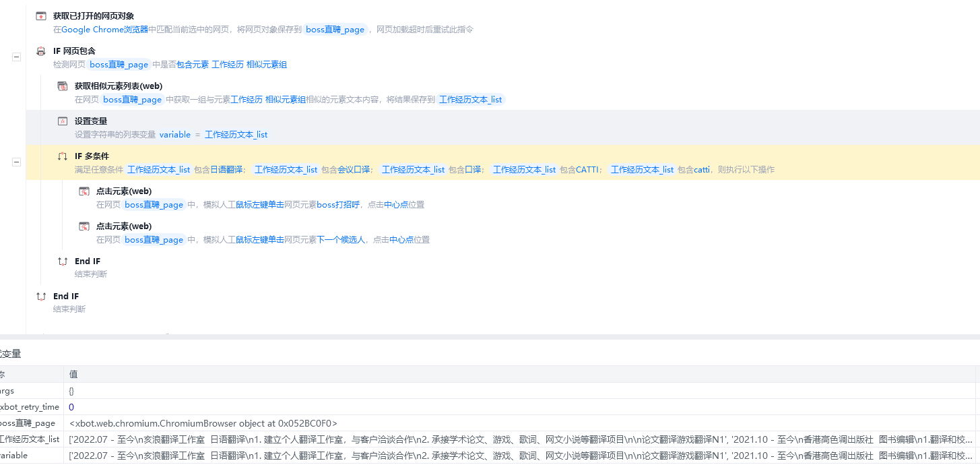Click the 值 column header
The image size is (980, 465).
tap(73, 374)
